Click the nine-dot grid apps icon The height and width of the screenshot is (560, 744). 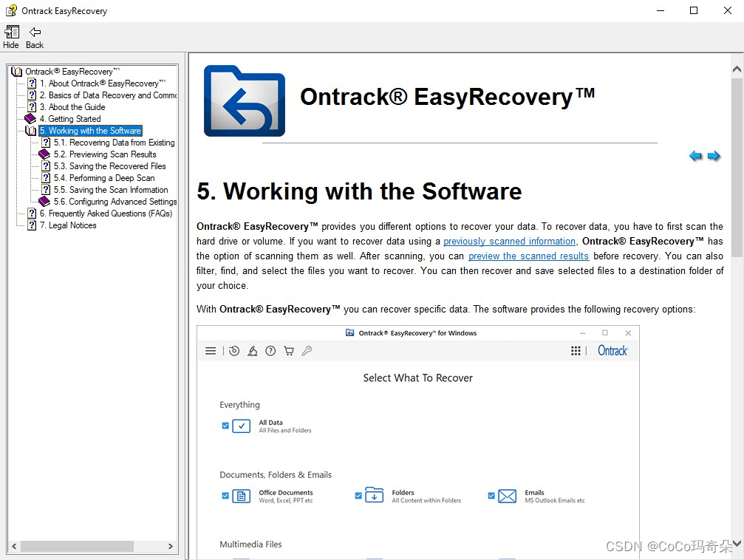576,351
